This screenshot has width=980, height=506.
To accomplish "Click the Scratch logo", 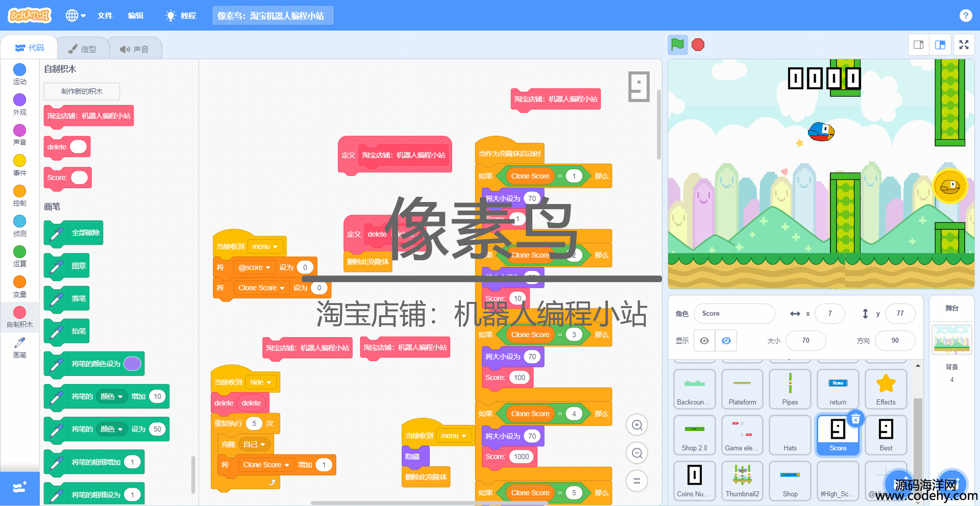I will (30, 15).
